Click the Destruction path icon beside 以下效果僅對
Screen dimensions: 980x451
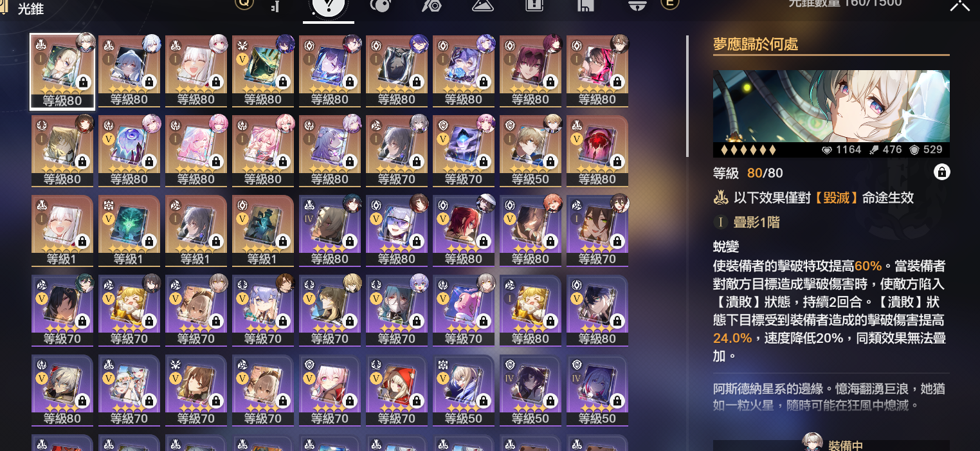[x=721, y=198]
